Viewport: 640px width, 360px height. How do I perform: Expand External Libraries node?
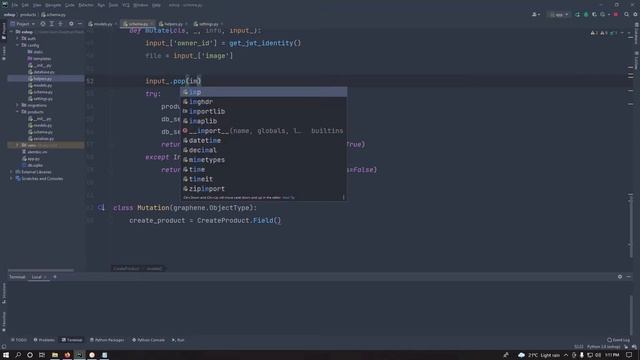[x=11, y=172]
